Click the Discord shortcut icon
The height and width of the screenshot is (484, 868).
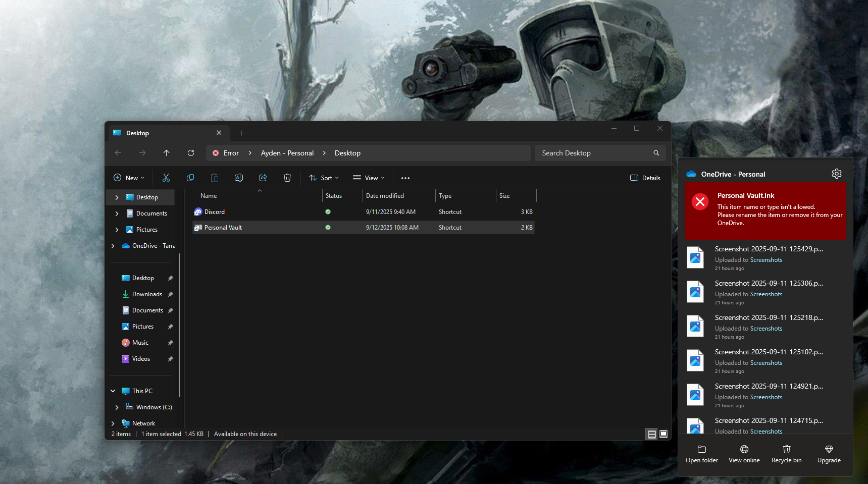[198, 212]
